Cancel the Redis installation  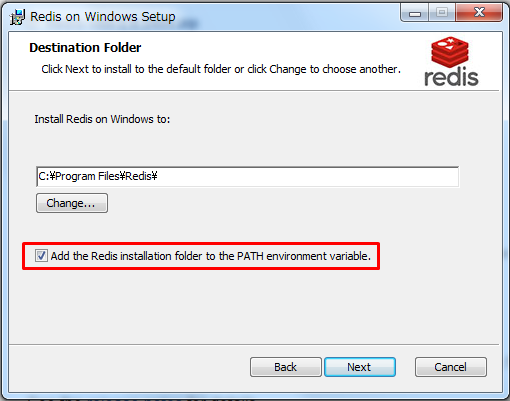[x=451, y=367]
